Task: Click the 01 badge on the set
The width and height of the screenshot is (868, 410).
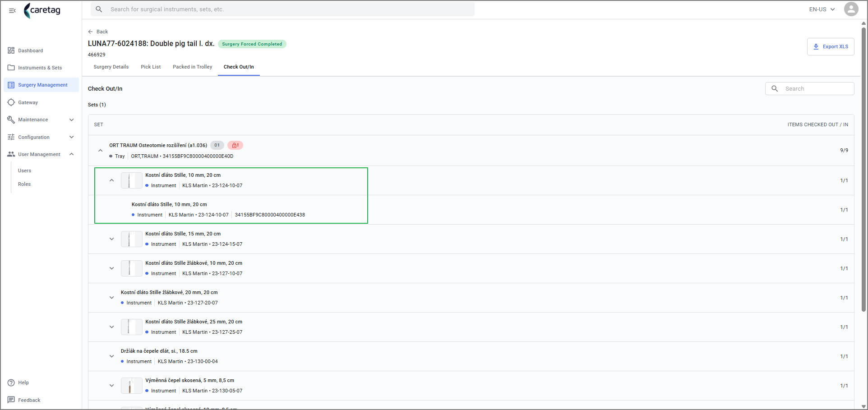Action: (x=217, y=145)
